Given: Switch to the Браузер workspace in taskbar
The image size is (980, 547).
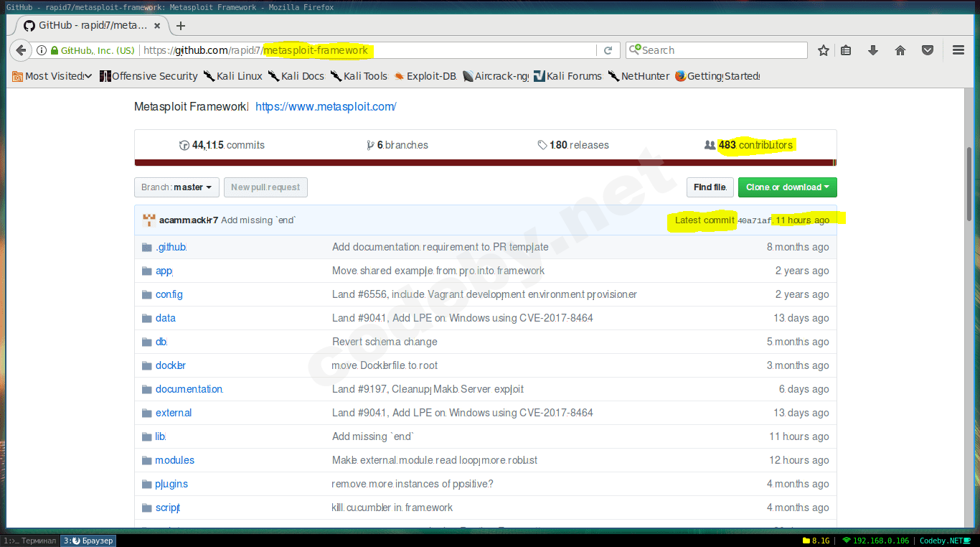Looking at the screenshot, I should click(x=88, y=541).
